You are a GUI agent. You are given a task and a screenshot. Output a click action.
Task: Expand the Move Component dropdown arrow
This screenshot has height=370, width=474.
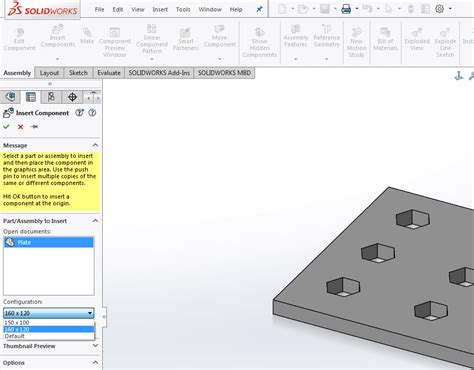[220, 59]
